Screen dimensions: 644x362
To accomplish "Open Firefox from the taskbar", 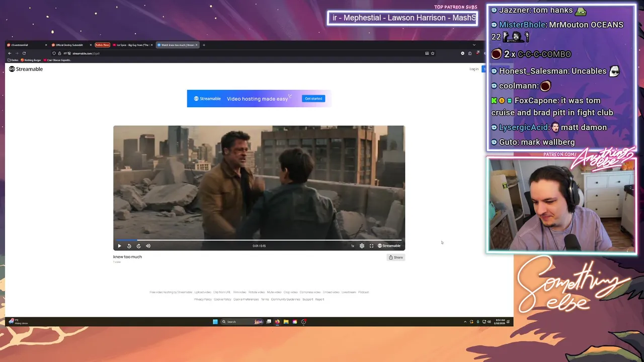I will (x=277, y=322).
